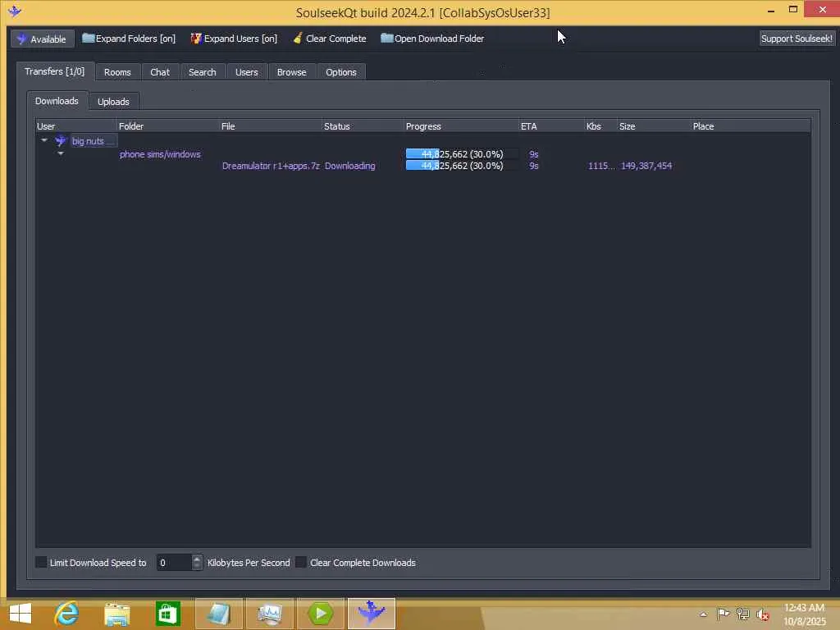This screenshot has width=840, height=630.
Task: Open Action Center flag tray icon
Action: pyautogui.click(x=723, y=614)
